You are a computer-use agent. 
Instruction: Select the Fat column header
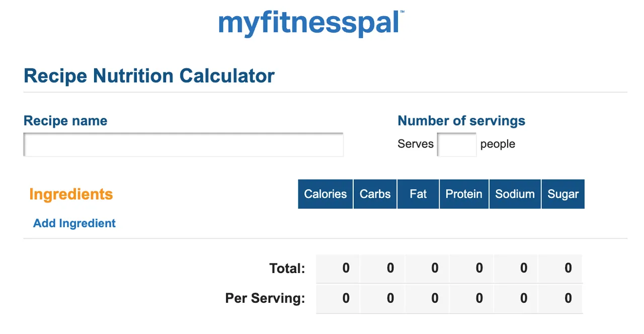click(418, 194)
